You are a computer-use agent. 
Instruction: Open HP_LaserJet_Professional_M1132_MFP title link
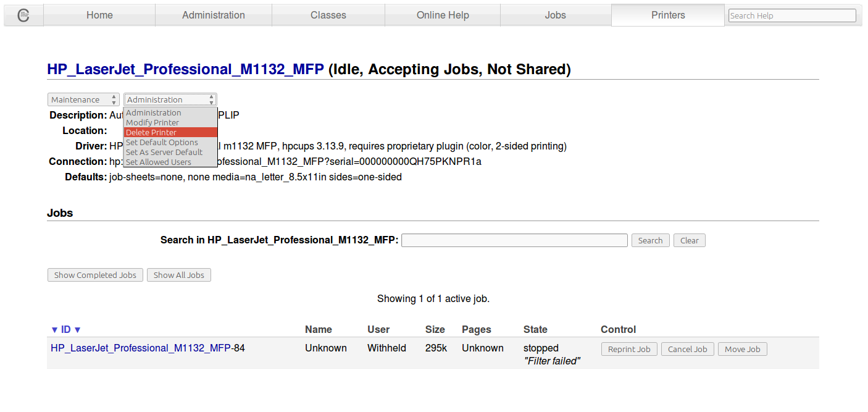click(x=185, y=69)
